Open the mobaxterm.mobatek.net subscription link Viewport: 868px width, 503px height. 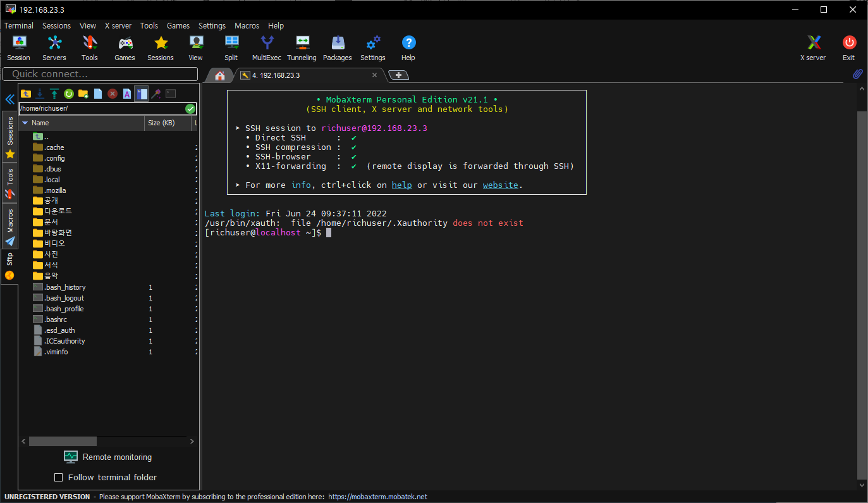(x=378, y=497)
